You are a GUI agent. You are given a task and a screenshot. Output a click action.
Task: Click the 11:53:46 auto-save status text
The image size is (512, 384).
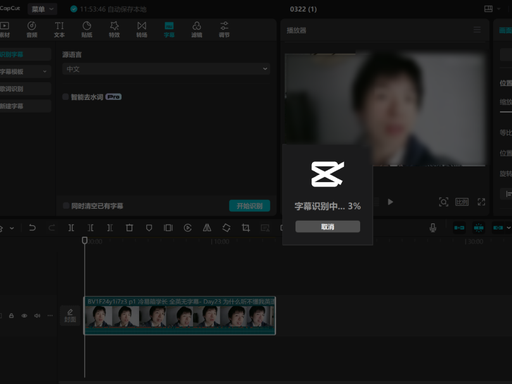pyautogui.click(x=113, y=9)
